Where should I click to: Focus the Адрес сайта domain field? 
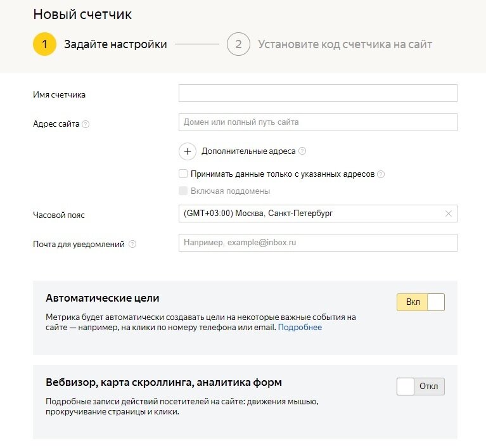pyautogui.click(x=317, y=122)
